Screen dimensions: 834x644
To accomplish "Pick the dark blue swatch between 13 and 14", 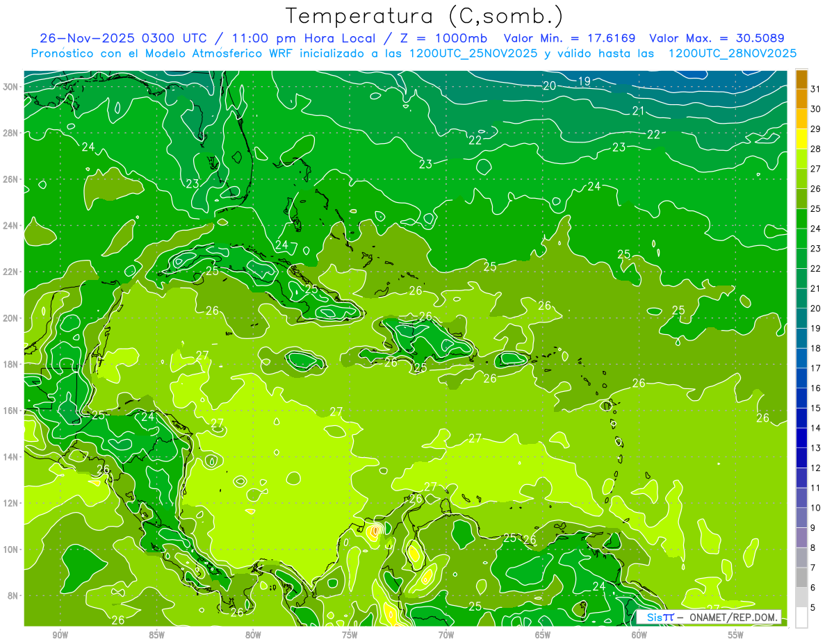I will 801,438.
